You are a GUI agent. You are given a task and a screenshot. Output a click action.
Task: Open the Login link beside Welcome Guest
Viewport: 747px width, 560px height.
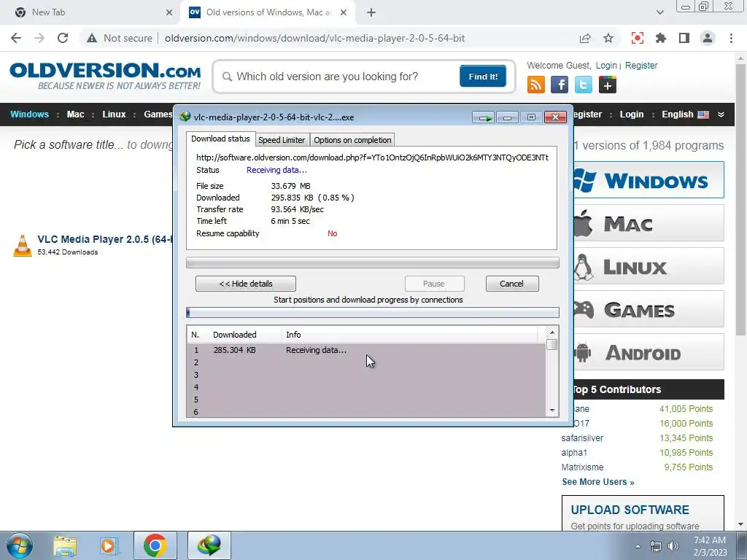point(606,65)
